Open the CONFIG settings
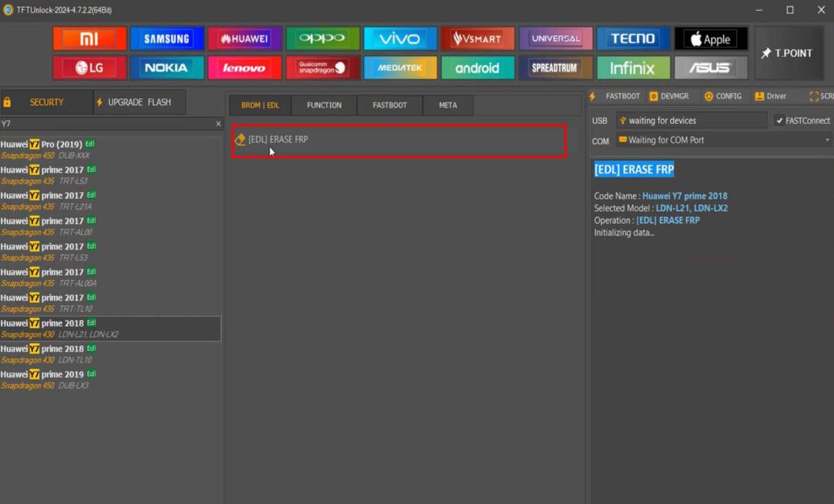This screenshot has height=504, width=834. click(x=723, y=96)
